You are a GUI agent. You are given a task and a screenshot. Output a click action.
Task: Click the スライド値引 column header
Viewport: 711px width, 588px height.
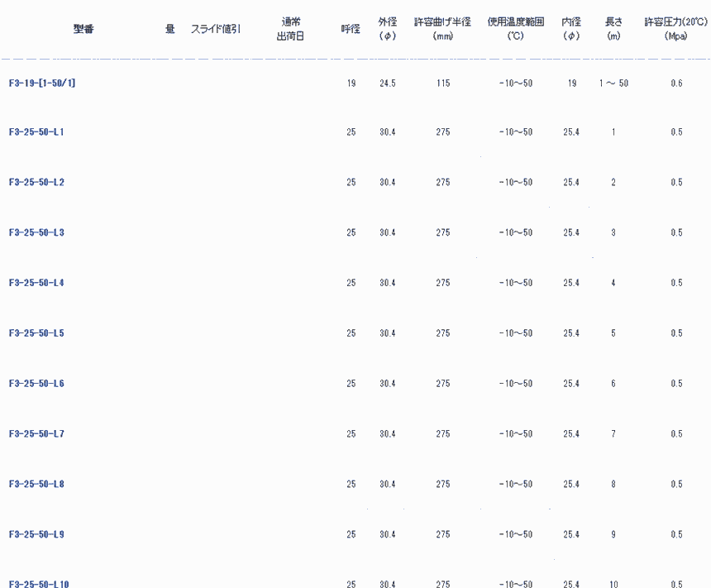click(216, 29)
